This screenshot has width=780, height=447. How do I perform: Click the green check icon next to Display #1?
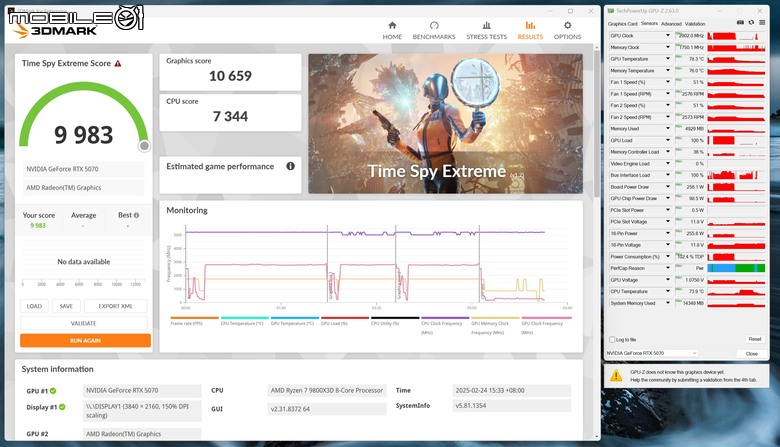(62, 407)
